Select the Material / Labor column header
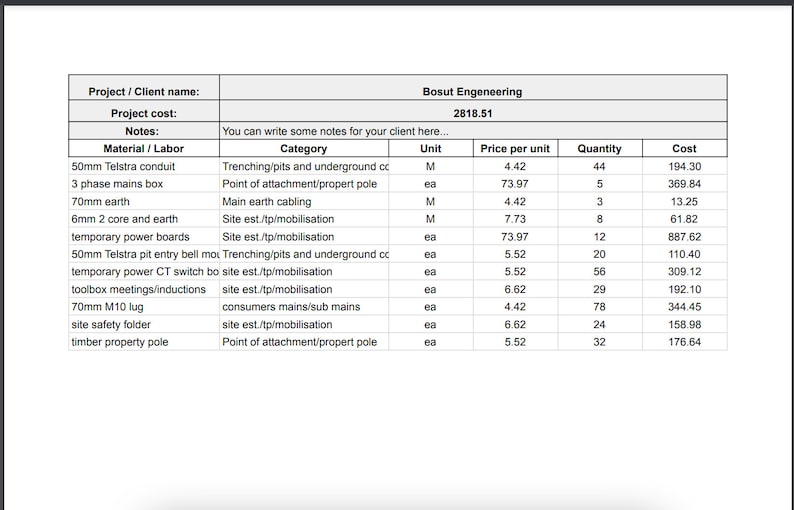This screenshot has height=510, width=794. pos(144,148)
